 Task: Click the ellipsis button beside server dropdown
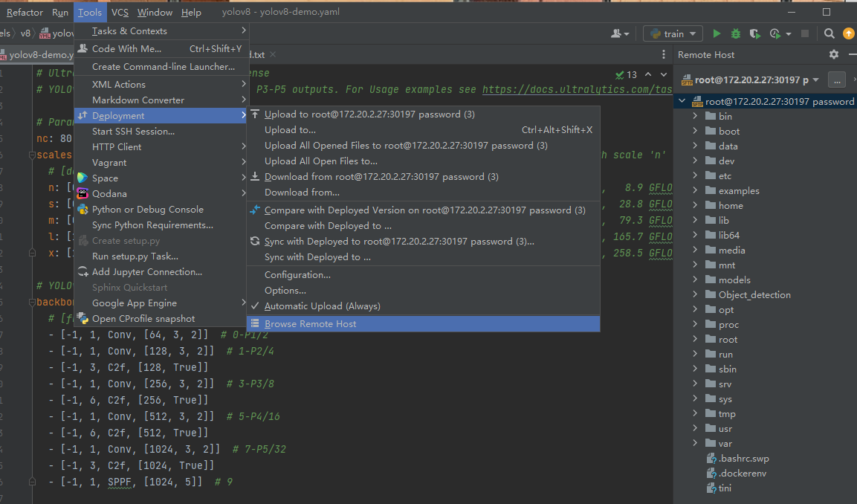(x=837, y=80)
